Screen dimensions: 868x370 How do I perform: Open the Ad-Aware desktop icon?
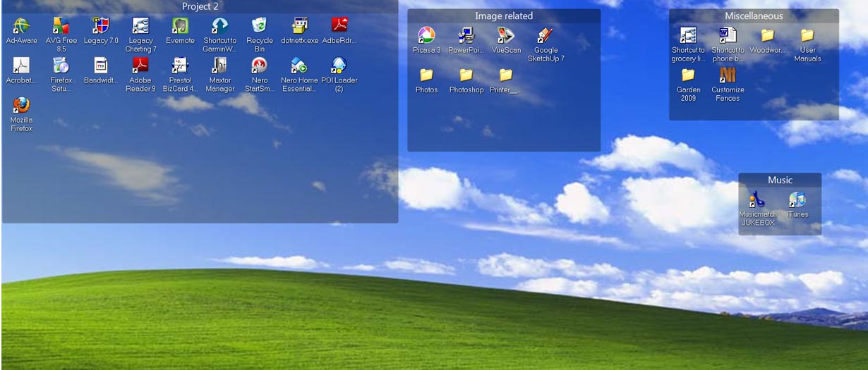coord(21,27)
